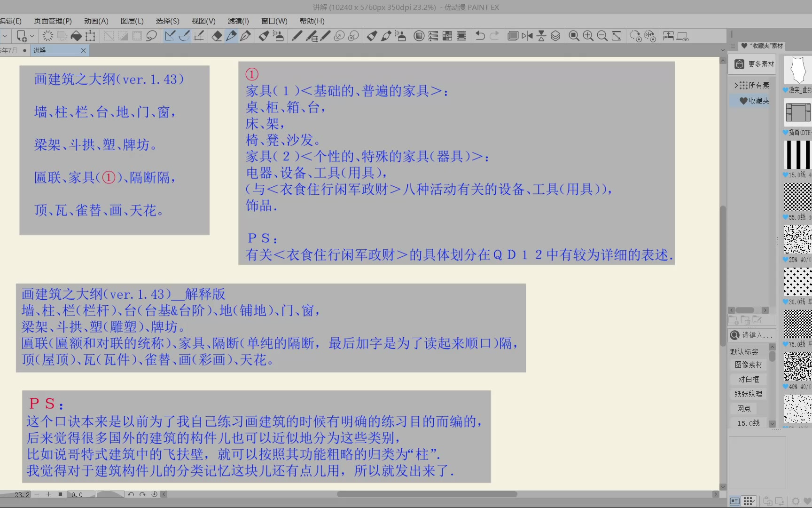
Task: Open the 选择(S) menu
Action: [168, 21]
